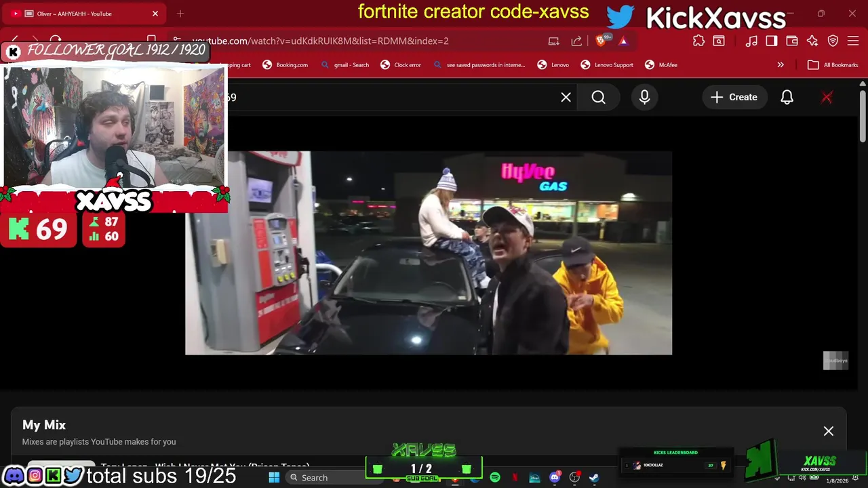Viewport: 868px width, 488px height.
Task: Click the Brave Shields lion icon
Action: pos(600,41)
